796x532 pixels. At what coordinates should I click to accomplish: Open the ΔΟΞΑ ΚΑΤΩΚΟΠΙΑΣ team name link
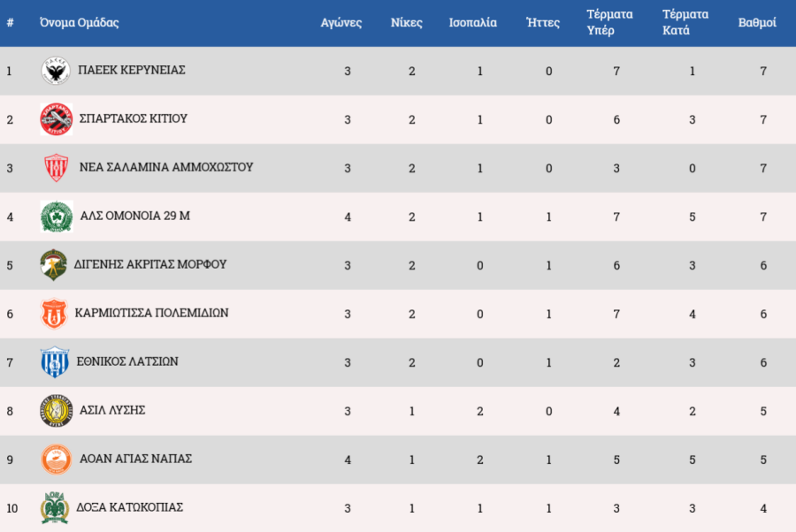pyautogui.click(x=130, y=507)
